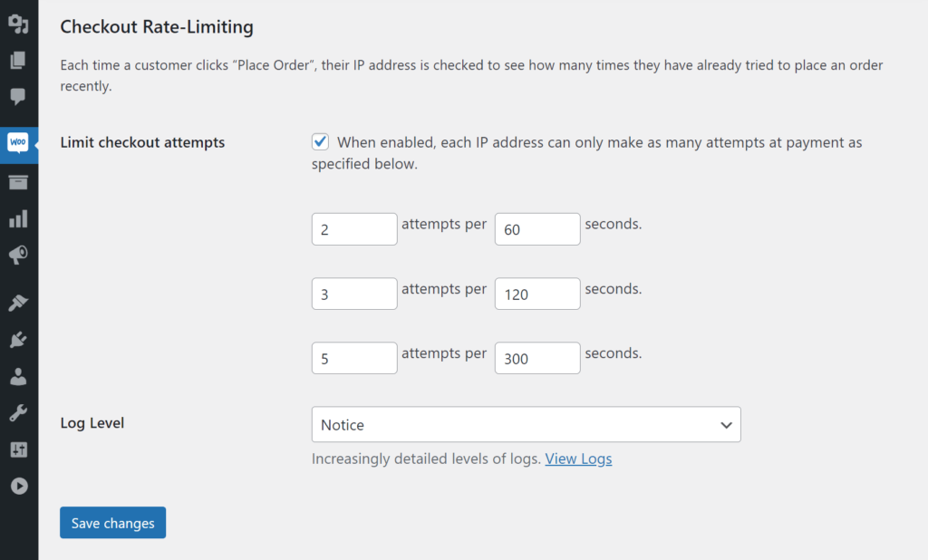This screenshot has height=560, width=928.
Task: Select the Users icon
Action: click(18, 376)
